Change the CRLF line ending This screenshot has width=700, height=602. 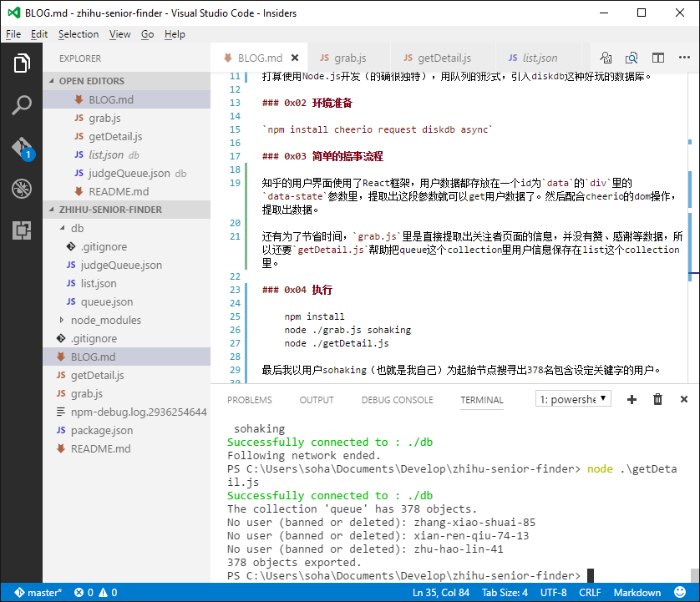pyautogui.click(x=590, y=593)
